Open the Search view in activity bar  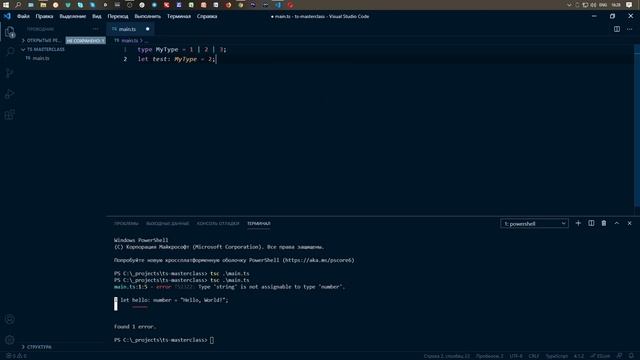pyautogui.click(x=10, y=51)
